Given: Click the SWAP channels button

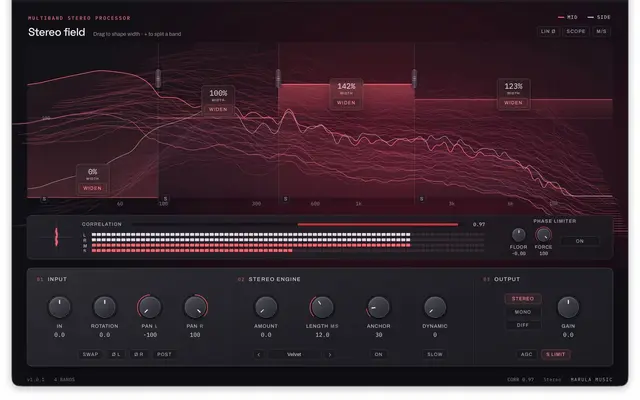Looking at the screenshot, I should point(90,354).
